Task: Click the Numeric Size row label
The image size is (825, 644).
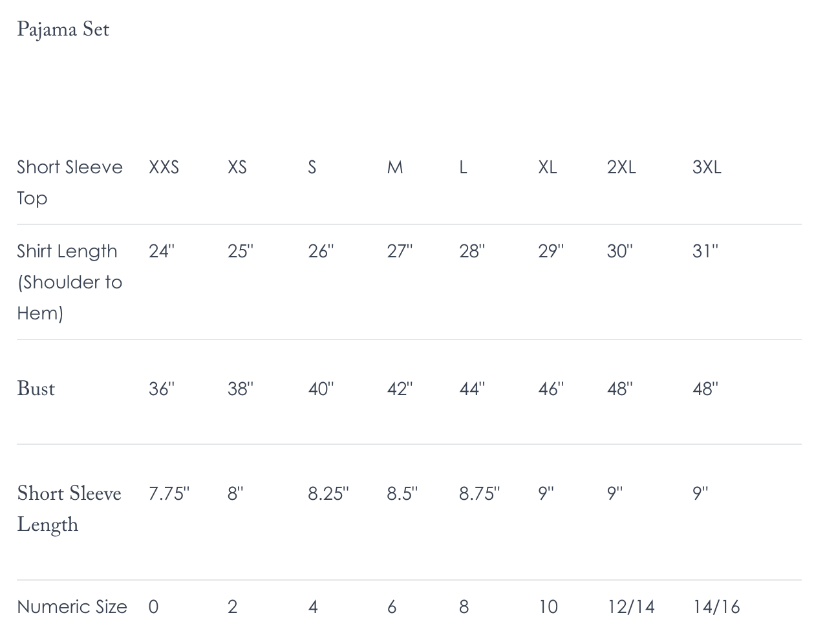Action: pyautogui.click(x=72, y=607)
